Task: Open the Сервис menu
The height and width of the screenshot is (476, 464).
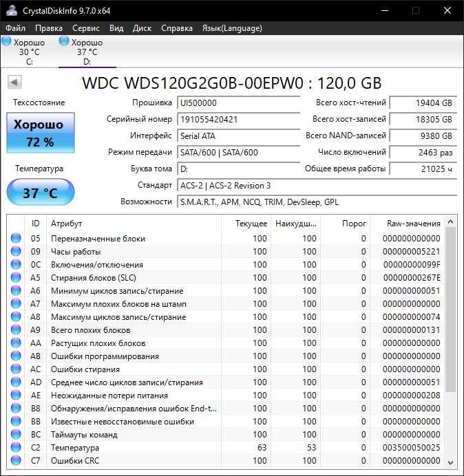Action: pyautogui.click(x=85, y=28)
